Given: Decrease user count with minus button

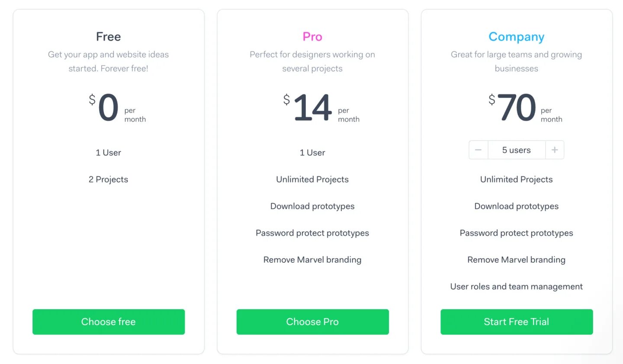Looking at the screenshot, I should 478,150.
